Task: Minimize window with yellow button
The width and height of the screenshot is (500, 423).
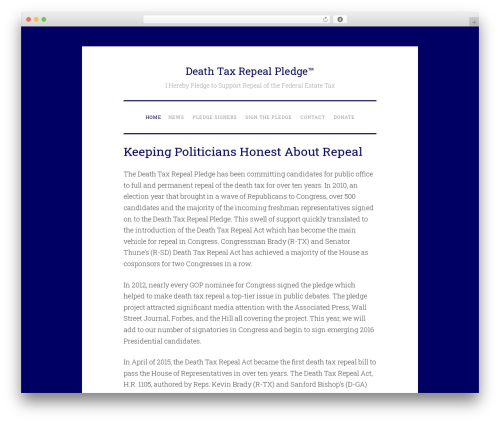Action: pyautogui.click(x=36, y=19)
